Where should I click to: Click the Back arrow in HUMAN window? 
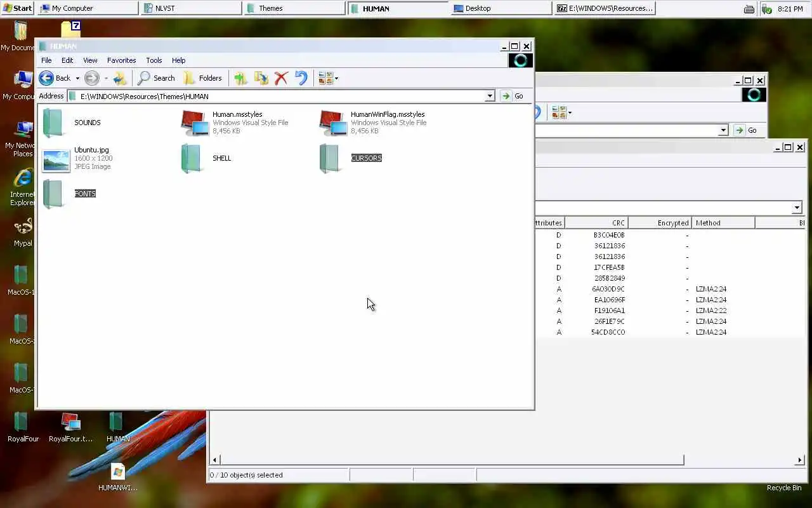click(x=46, y=78)
